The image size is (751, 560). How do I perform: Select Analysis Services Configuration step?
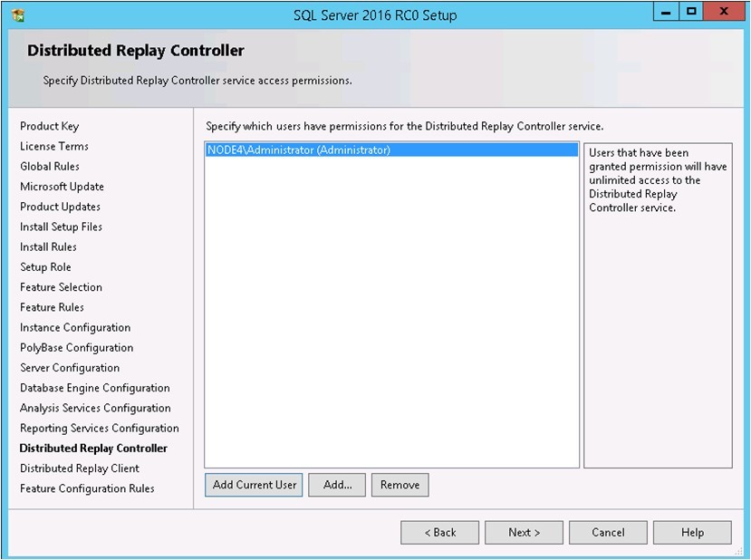point(95,408)
